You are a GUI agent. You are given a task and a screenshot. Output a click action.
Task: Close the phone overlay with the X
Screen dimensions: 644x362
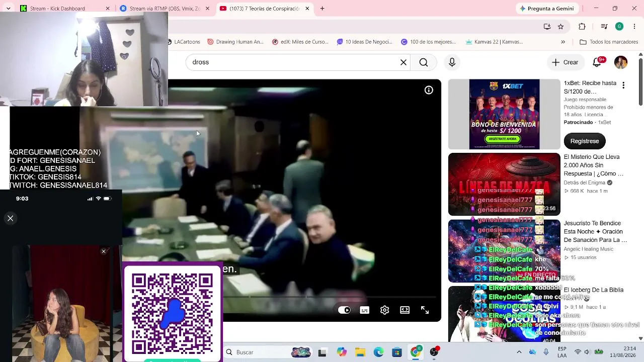[10, 218]
